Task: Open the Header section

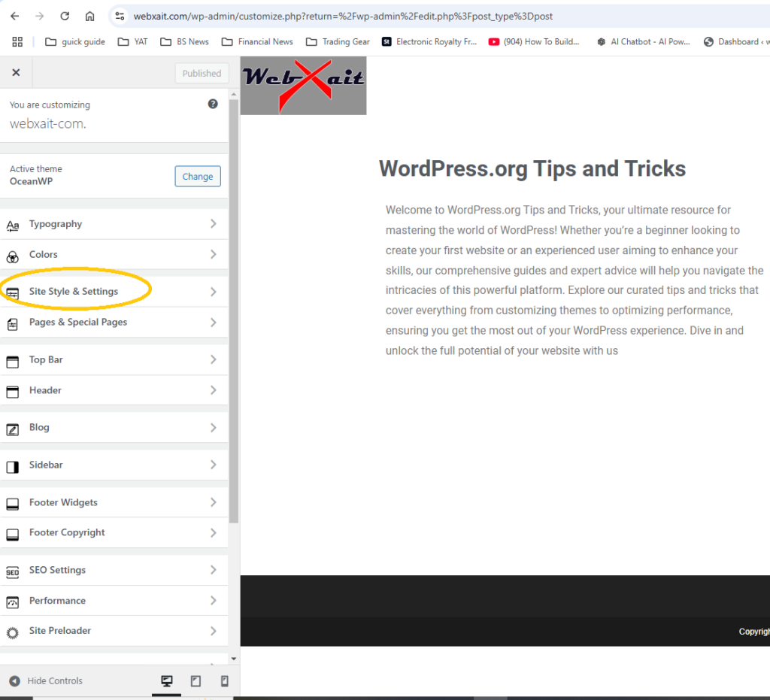Action: click(x=114, y=390)
